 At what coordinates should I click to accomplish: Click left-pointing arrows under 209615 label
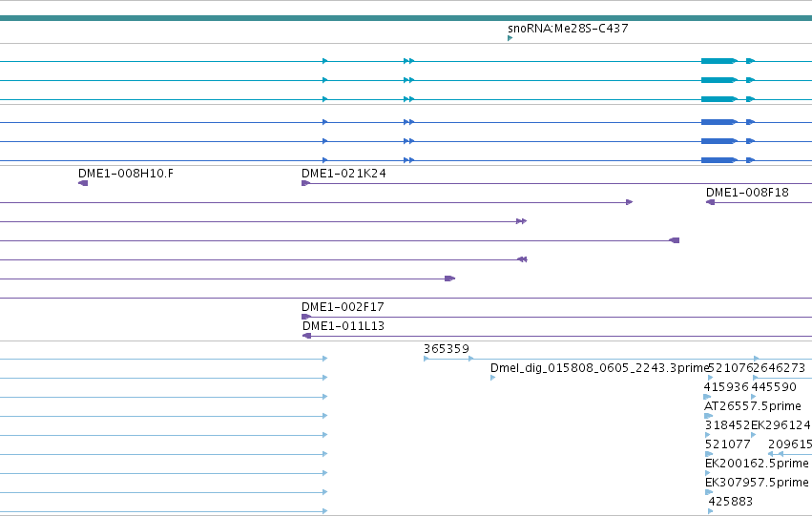coord(776,454)
